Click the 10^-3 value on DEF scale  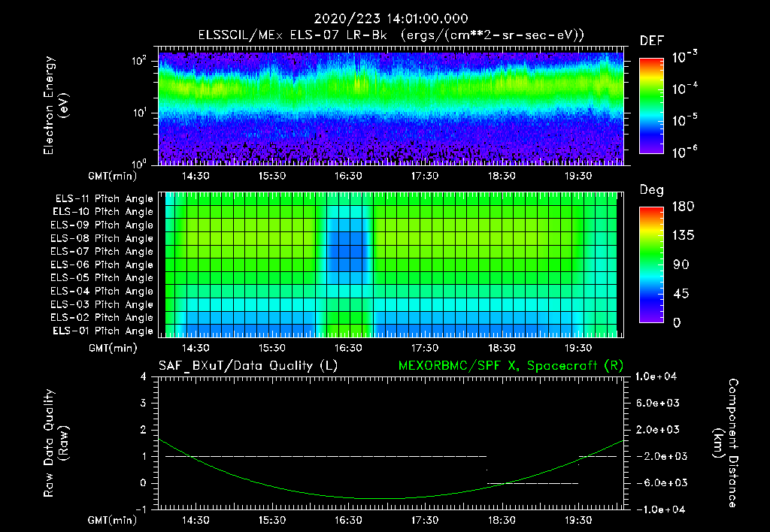coord(684,57)
